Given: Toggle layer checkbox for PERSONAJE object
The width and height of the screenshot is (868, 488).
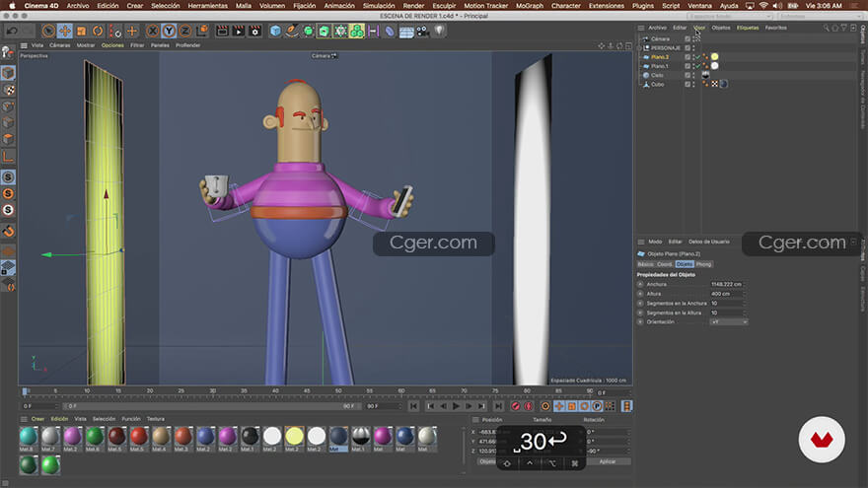Looking at the screenshot, I should [x=687, y=48].
